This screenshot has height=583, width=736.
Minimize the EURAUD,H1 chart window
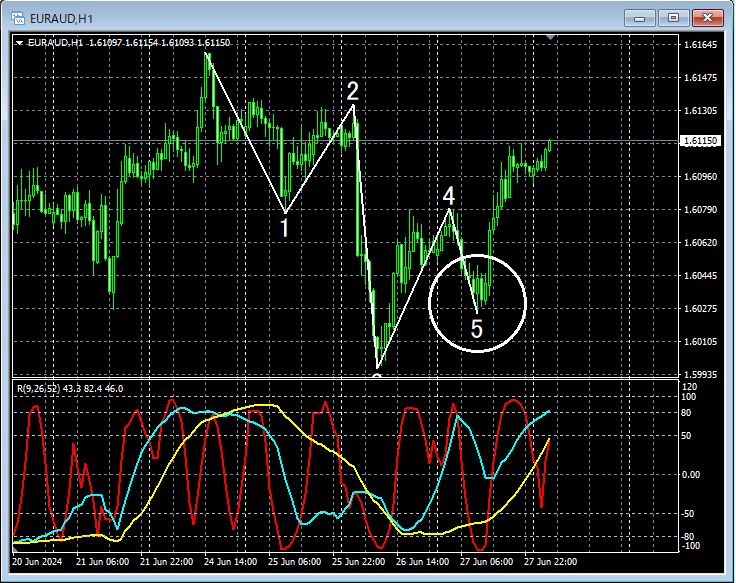(639, 18)
